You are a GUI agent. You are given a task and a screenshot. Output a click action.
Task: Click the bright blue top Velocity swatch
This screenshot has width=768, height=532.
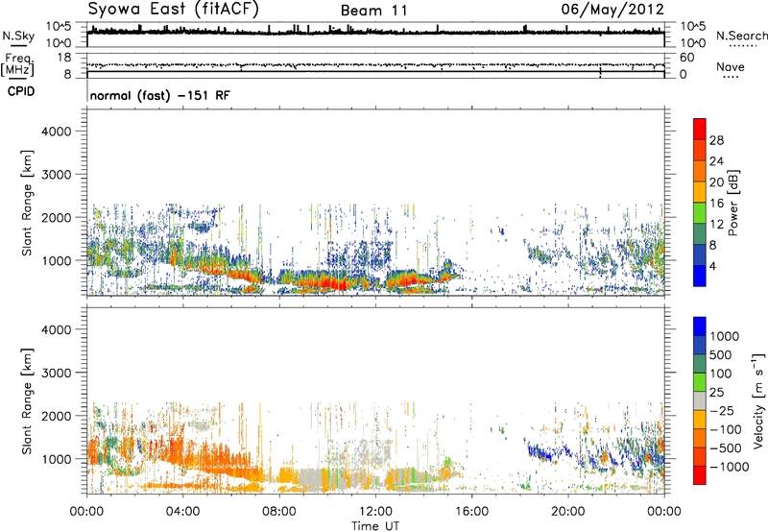pyautogui.click(x=700, y=326)
